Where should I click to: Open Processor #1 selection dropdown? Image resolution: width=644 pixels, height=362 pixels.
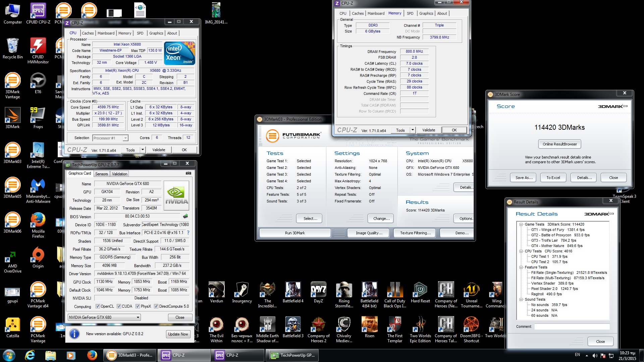tap(110, 138)
